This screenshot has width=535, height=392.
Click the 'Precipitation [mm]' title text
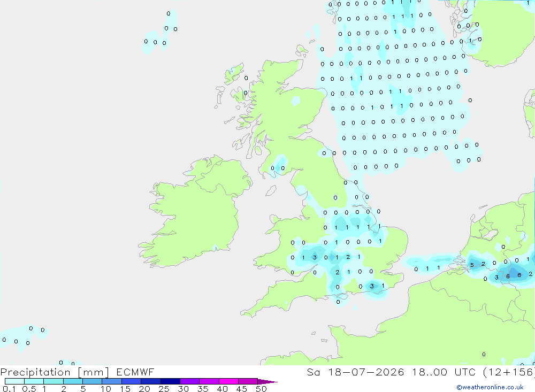[55, 372]
